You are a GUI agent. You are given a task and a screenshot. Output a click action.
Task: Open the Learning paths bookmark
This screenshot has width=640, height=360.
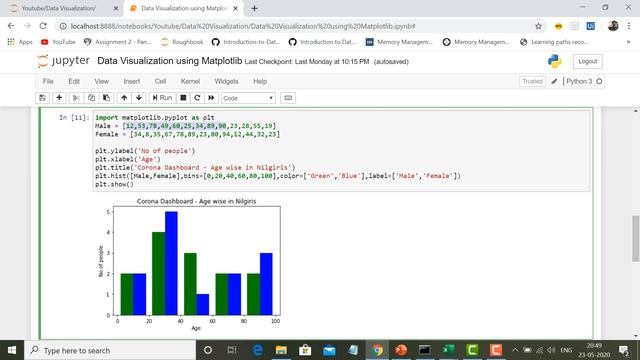[554, 42]
